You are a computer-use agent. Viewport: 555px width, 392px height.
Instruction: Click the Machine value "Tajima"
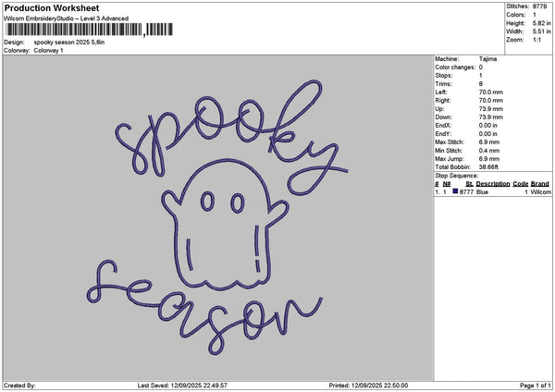tap(487, 59)
